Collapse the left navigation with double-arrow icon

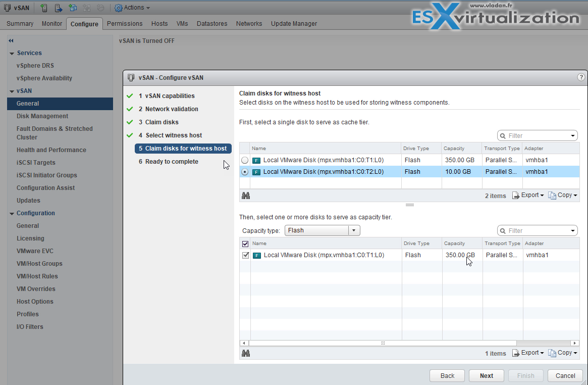[x=11, y=40]
